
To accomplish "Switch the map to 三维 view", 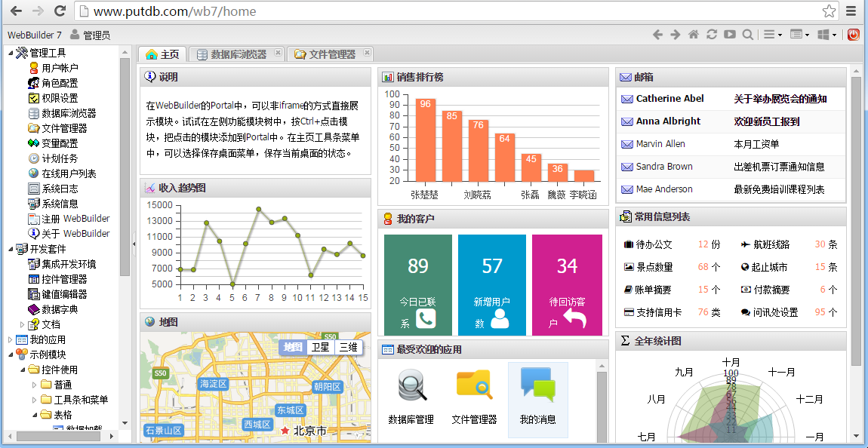I will [349, 347].
